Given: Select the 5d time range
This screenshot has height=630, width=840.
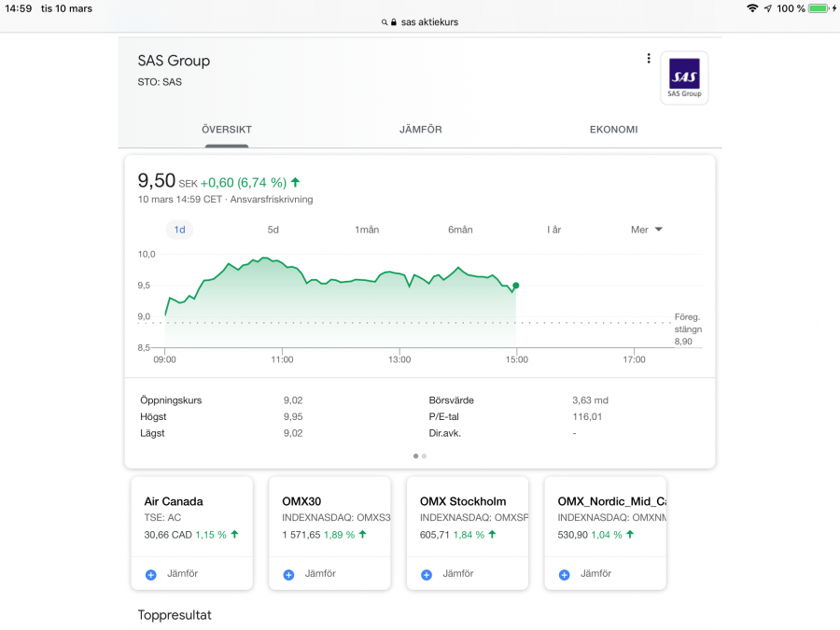Looking at the screenshot, I should [x=273, y=230].
